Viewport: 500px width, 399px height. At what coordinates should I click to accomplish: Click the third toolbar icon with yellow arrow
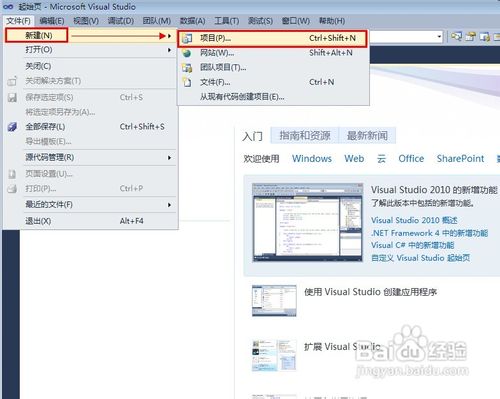point(484,36)
